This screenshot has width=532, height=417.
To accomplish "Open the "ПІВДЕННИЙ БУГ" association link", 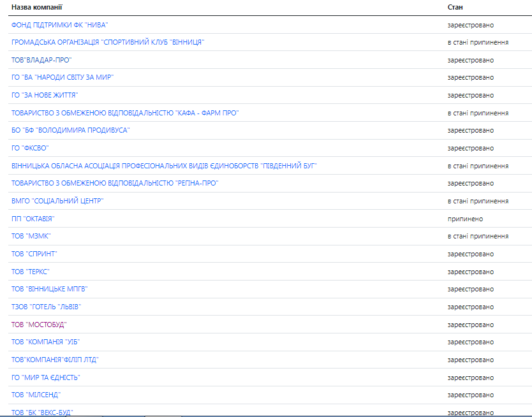I will click(164, 166).
